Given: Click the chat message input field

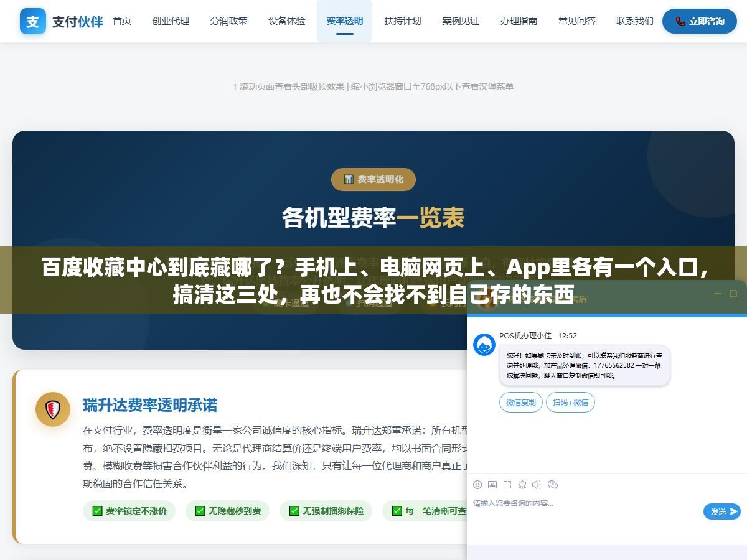Looking at the screenshot, I should [585, 510].
